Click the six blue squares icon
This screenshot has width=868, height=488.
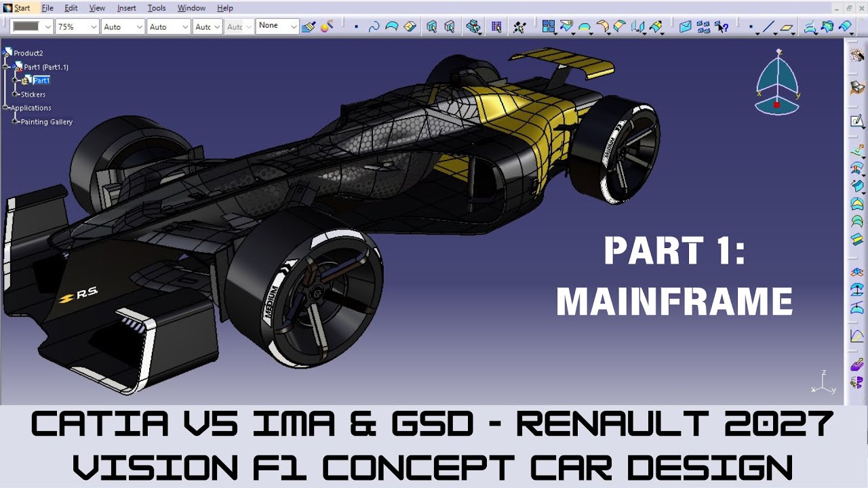point(703,27)
